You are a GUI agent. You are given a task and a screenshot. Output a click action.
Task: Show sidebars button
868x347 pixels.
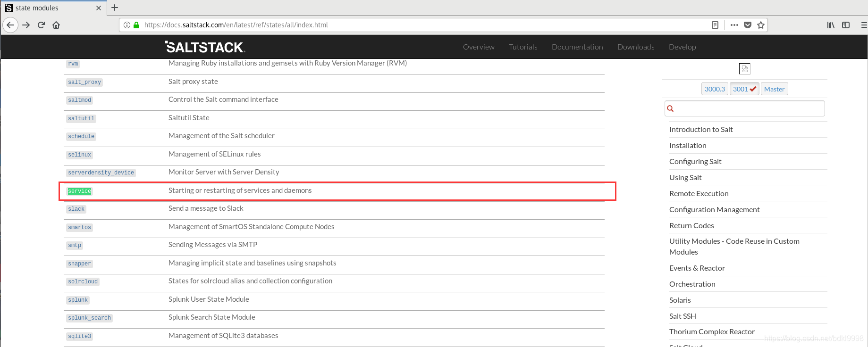pos(846,25)
